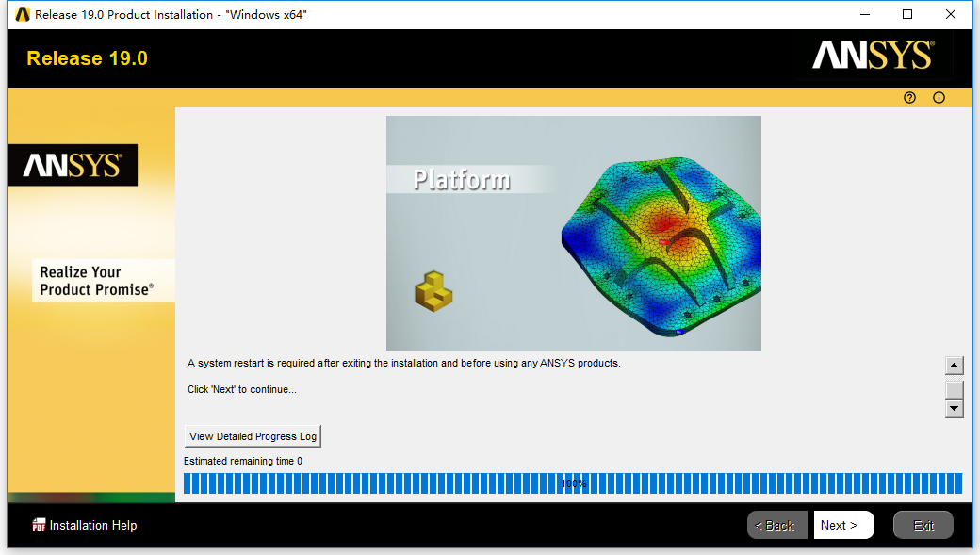Click the 'Release 19.0' heading
The image size is (980, 555).
(x=88, y=58)
